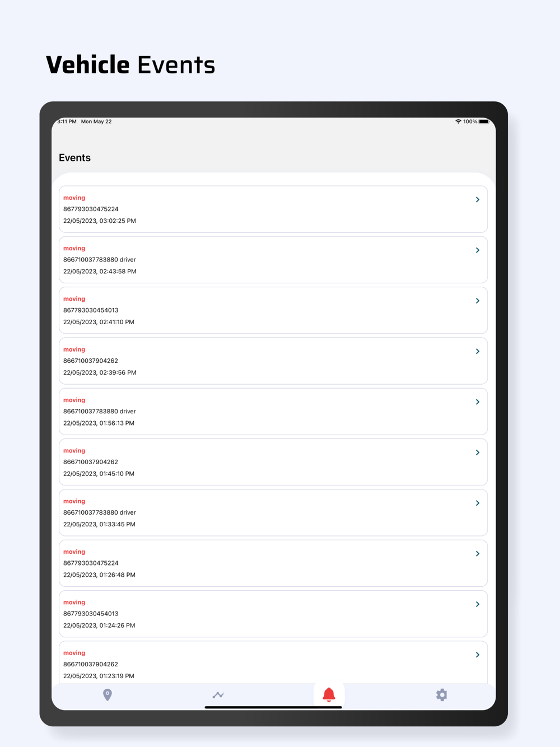Click chevron on 01:56:13 PM event
Viewport: 560px width, 747px height.
tap(478, 402)
